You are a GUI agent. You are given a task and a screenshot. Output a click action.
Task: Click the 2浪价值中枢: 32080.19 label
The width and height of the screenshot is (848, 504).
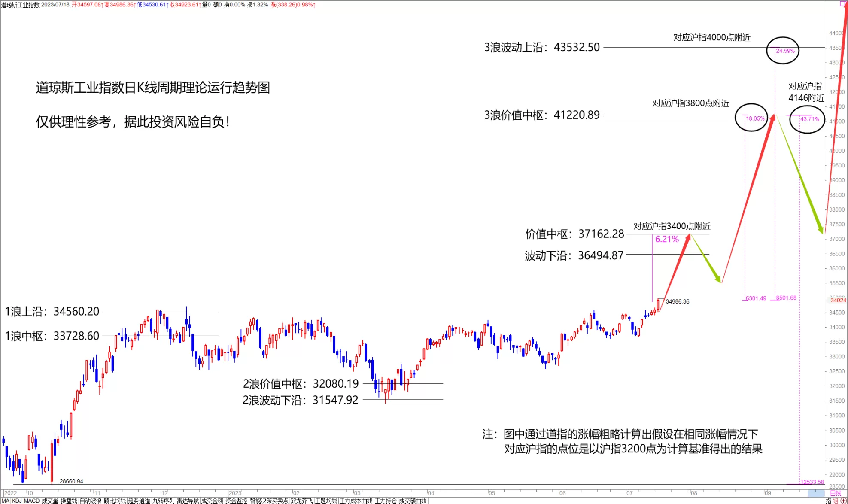[x=301, y=383]
